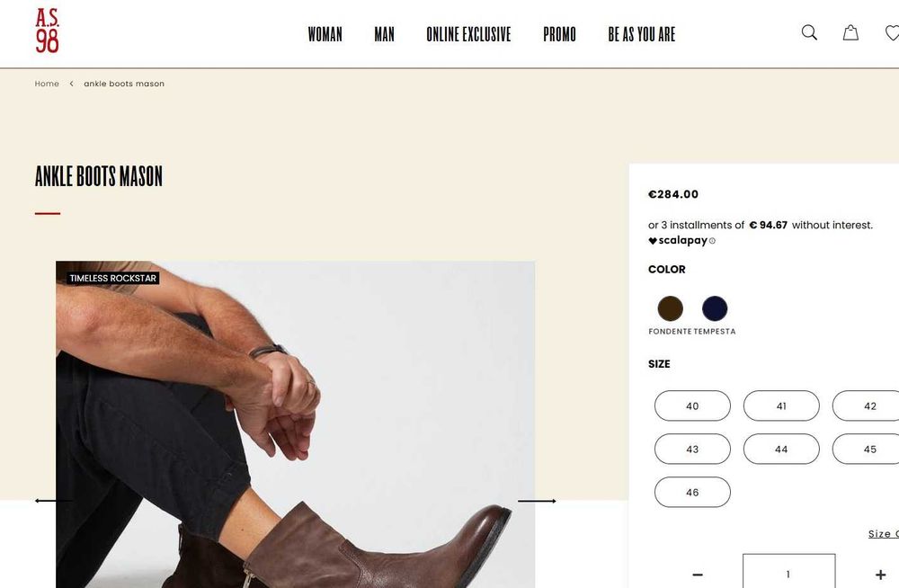This screenshot has width=899, height=588.
Task: Open the ONLINE EXCLUSIVE menu
Action: (468, 34)
